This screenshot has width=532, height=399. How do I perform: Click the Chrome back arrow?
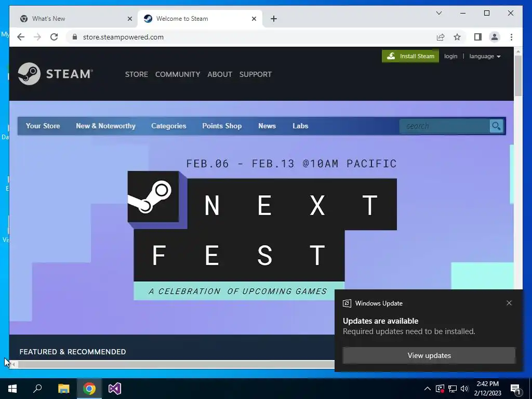tap(21, 37)
